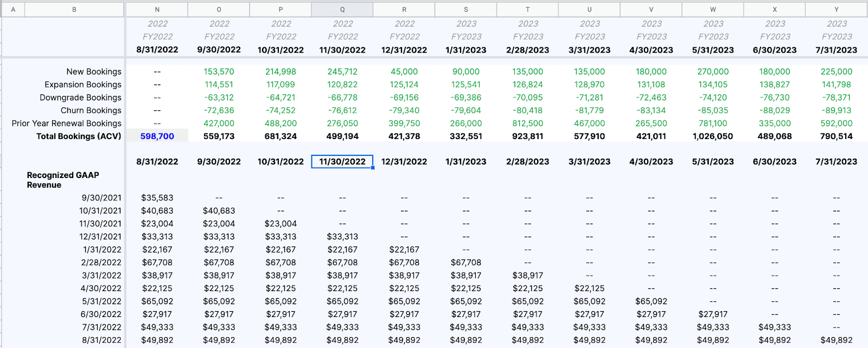Select the -89,913 churn bookings cell
Viewport: 868px width, 348px height.
(x=836, y=110)
